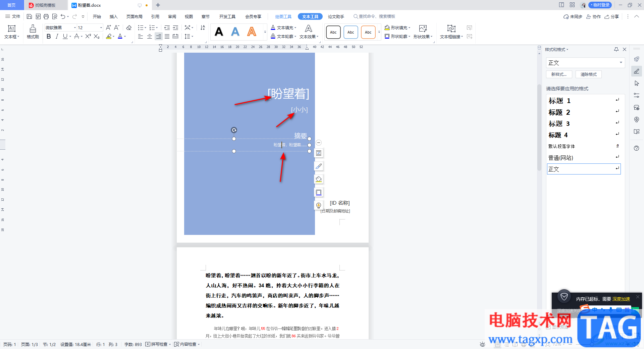Pin the Styles and Formatting pane
Screen dimensions: 644x349
pos(616,49)
